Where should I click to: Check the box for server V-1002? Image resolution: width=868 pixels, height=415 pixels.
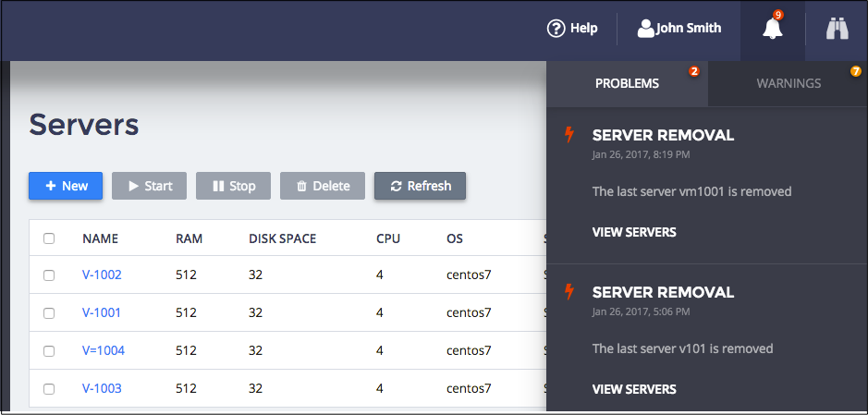pos(49,275)
